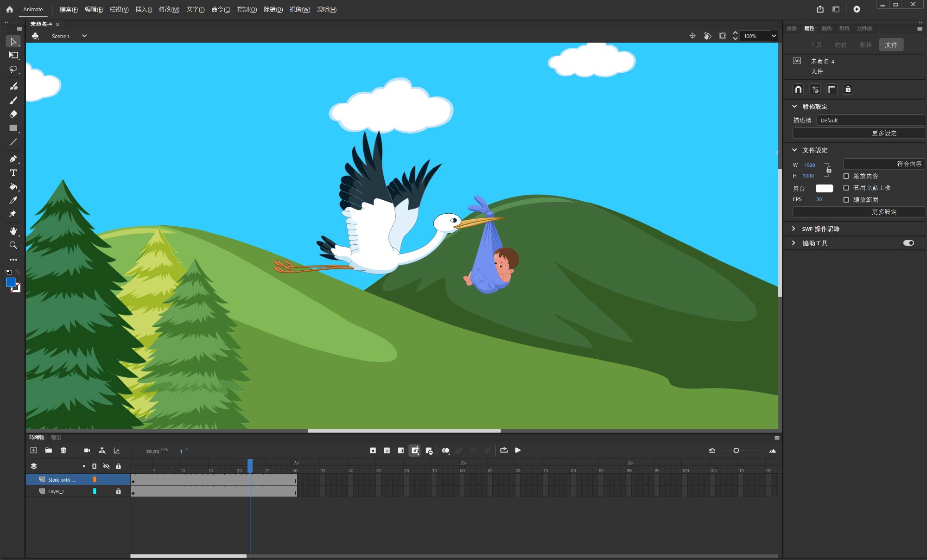Choose the Pen tool

[x=13, y=159]
